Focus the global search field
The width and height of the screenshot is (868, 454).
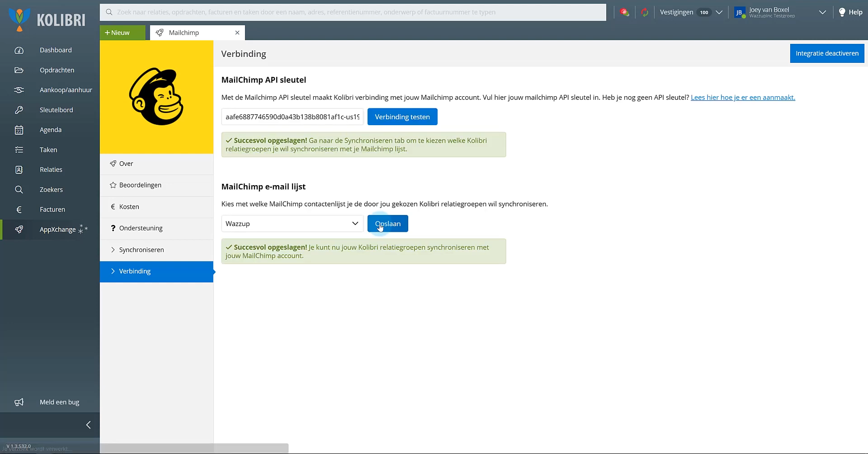(353, 12)
